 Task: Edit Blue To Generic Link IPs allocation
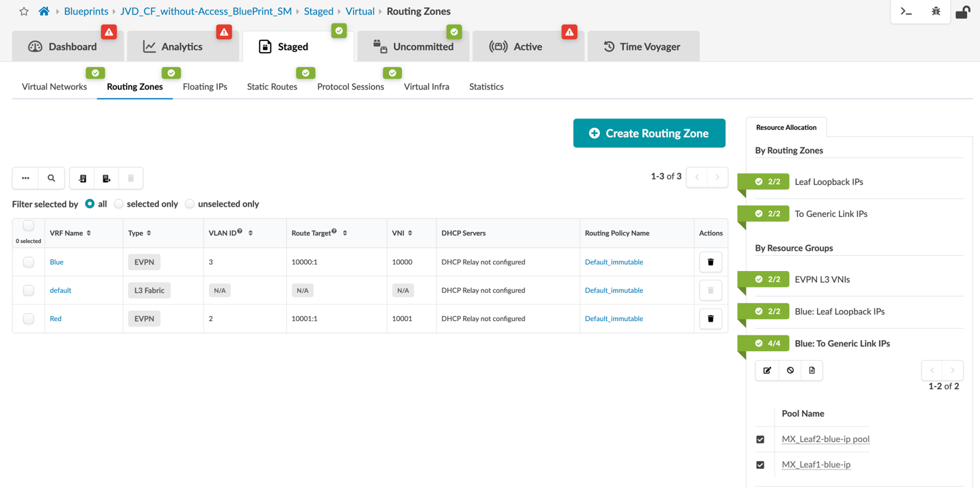767,370
